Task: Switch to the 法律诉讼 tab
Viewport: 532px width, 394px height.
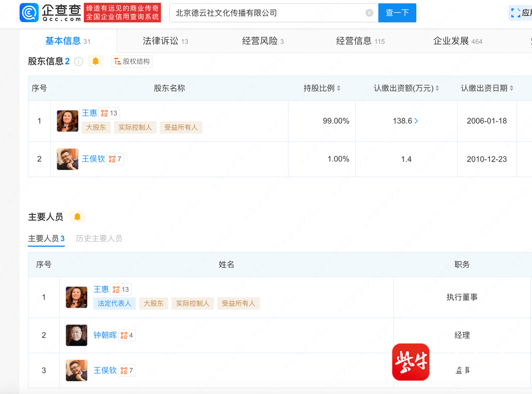Action: pyautogui.click(x=165, y=41)
